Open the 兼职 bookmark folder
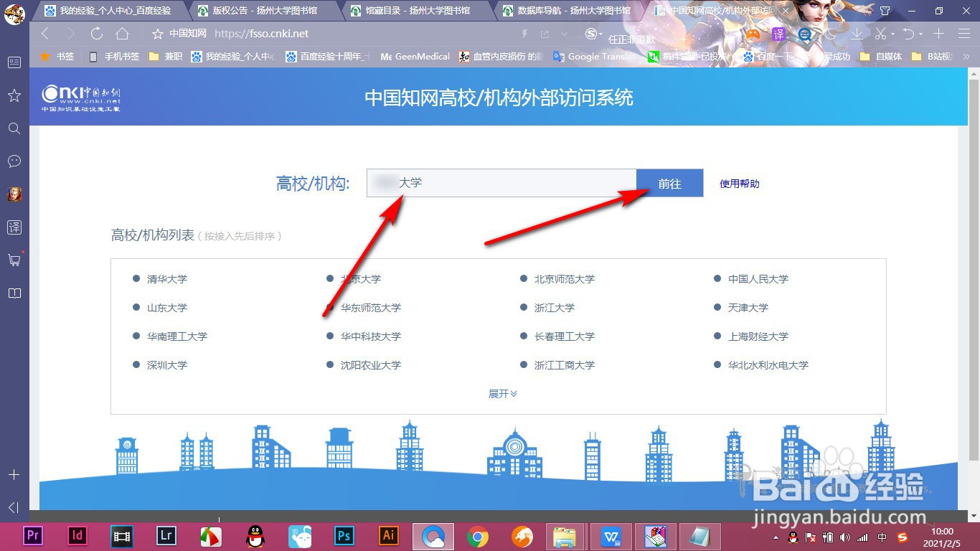Viewport: 980px width, 551px height. (165, 56)
